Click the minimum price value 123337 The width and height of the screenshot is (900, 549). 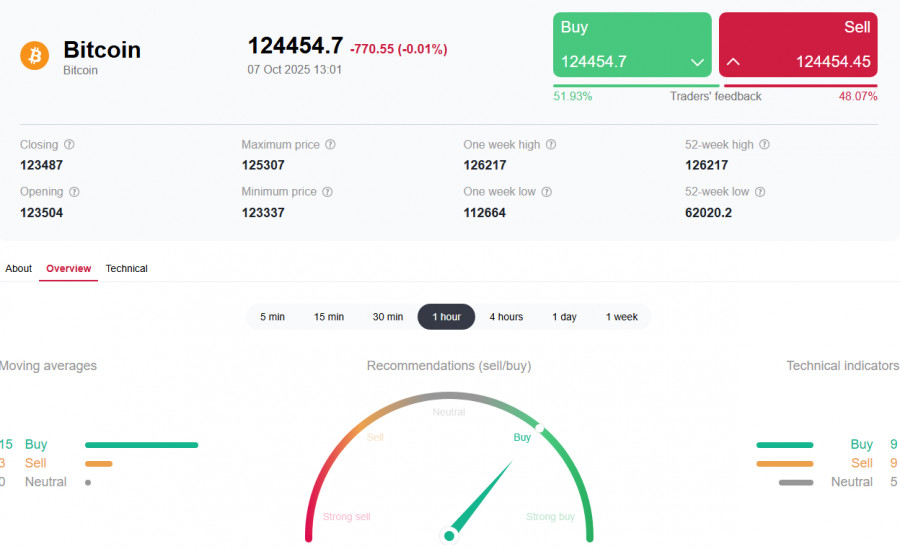coord(263,213)
